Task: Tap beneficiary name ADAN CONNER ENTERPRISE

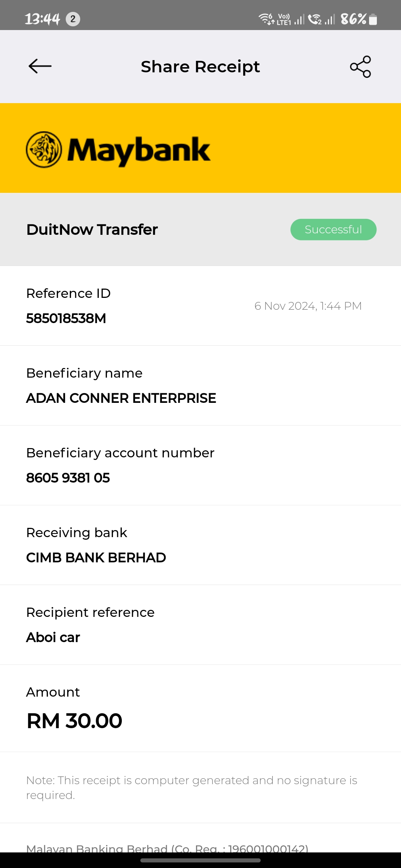Action: (121, 398)
